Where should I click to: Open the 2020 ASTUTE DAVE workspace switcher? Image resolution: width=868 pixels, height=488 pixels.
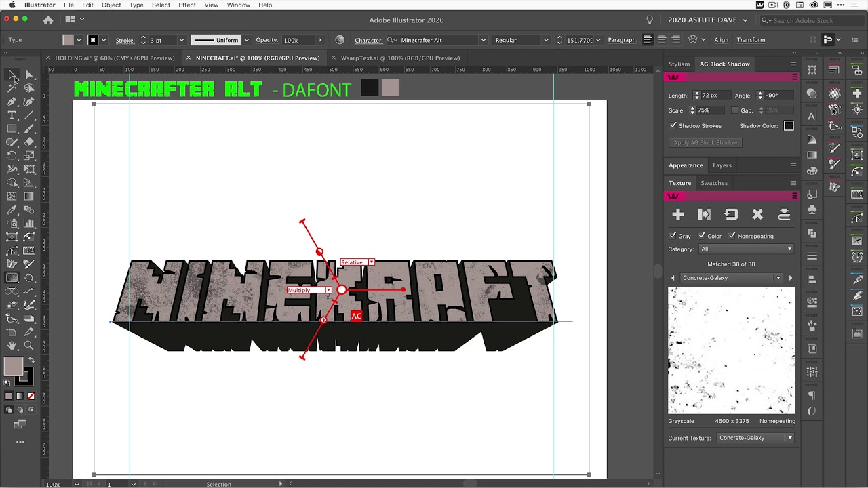pos(707,20)
